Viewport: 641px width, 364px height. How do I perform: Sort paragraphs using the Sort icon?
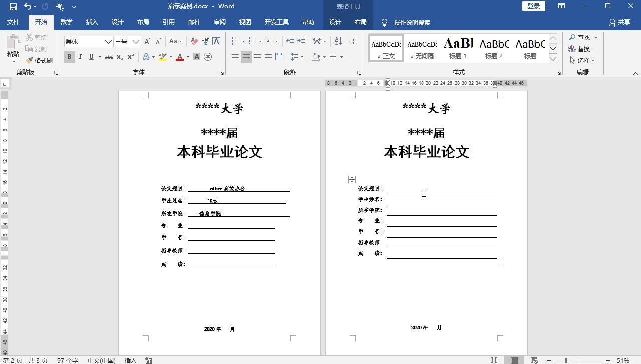pos(338,41)
